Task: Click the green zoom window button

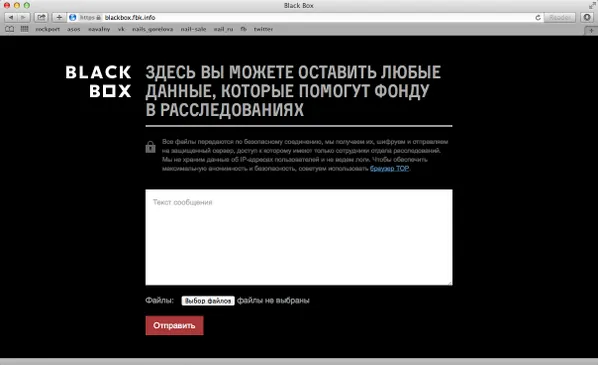Action: (27, 5)
